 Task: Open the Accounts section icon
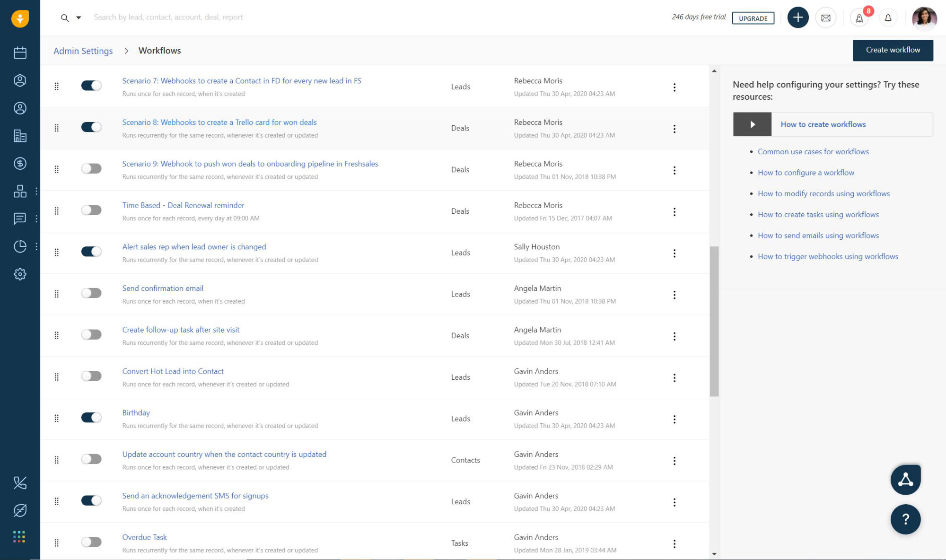coord(20,135)
